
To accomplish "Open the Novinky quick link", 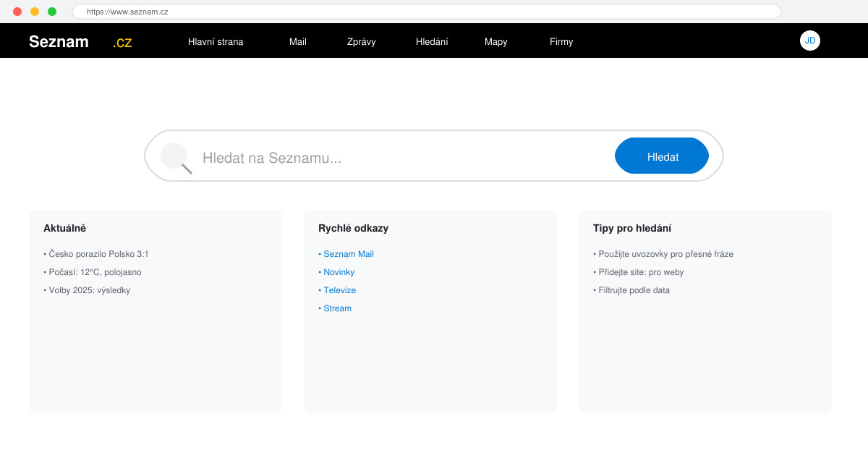I will [x=336, y=272].
